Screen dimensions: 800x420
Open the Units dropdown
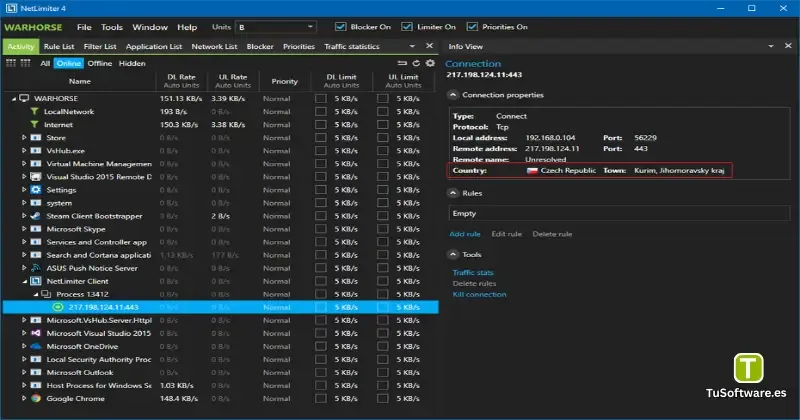276,27
